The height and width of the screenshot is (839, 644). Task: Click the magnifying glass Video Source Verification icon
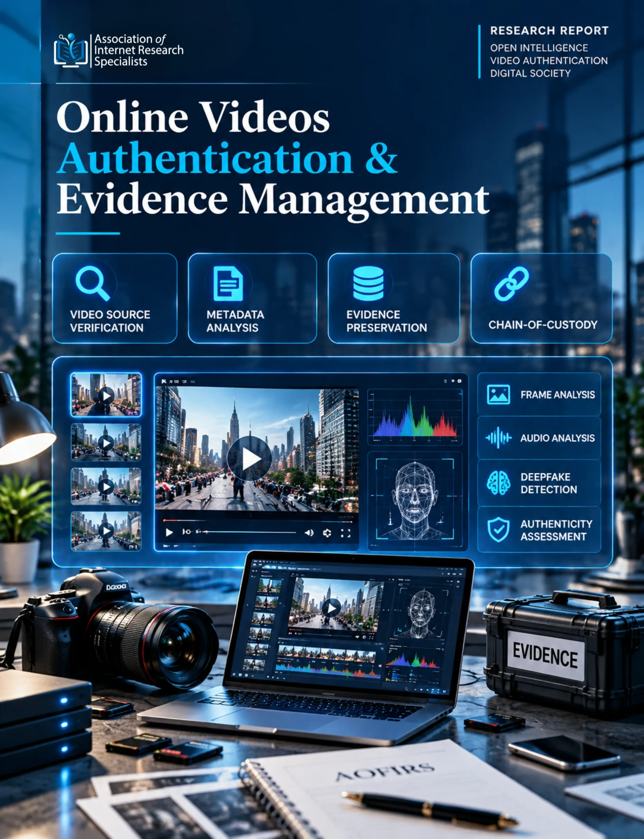pyautogui.click(x=92, y=283)
